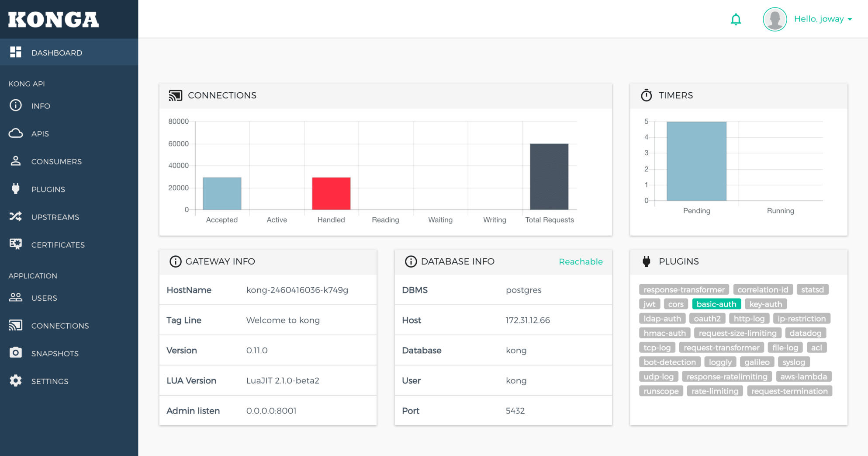Click the Version value 0.11.0

tap(257, 350)
